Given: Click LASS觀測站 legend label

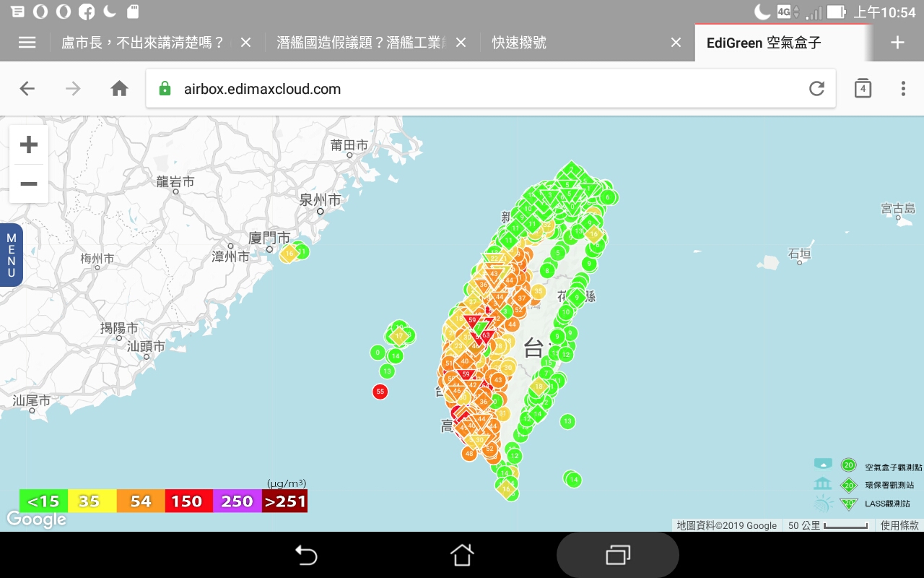Looking at the screenshot, I should point(888,504).
